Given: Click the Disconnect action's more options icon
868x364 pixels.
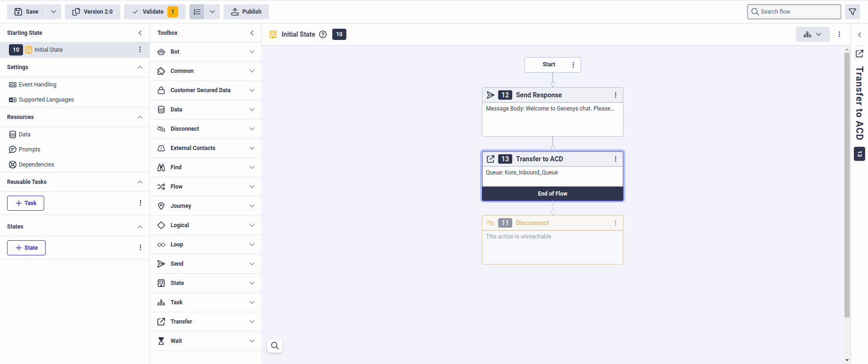Looking at the screenshot, I should click(615, 223).
